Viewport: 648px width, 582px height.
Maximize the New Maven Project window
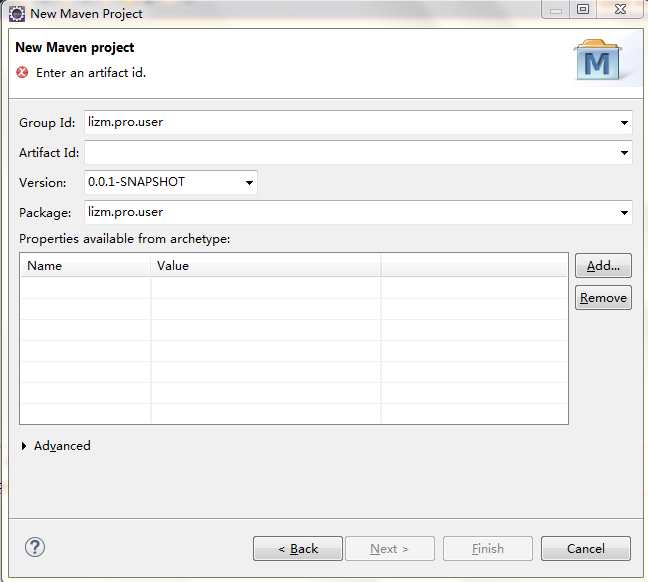click(x=583, y=10)
